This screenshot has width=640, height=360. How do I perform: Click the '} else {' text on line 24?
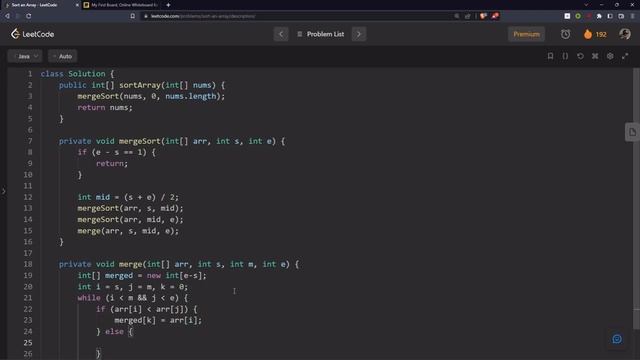click(x=114, y=331)
